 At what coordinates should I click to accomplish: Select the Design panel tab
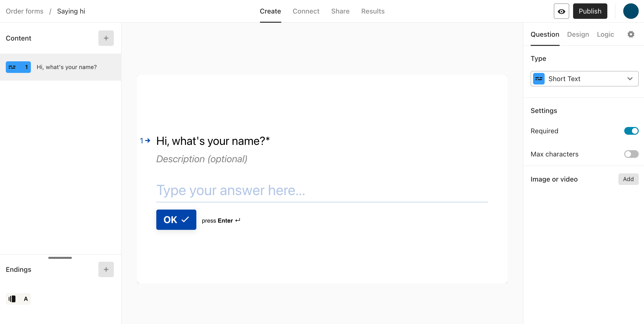click(x=578, y=34)
